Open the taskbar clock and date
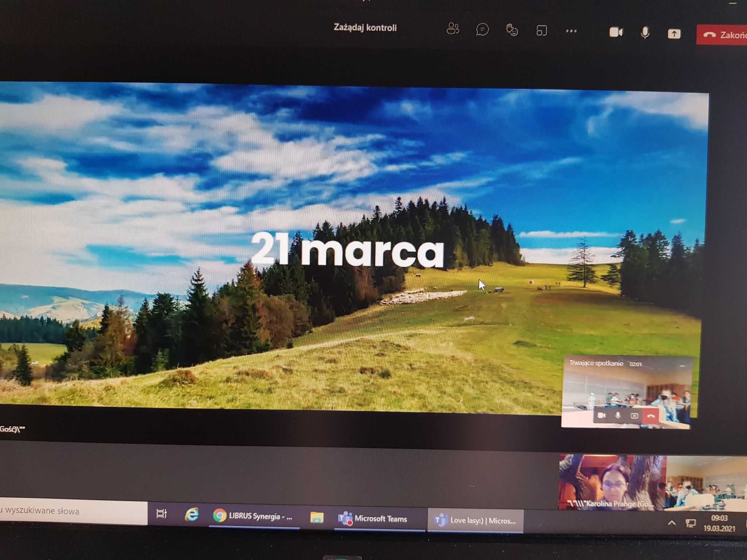Screen dimensions: 747x560 720,523
